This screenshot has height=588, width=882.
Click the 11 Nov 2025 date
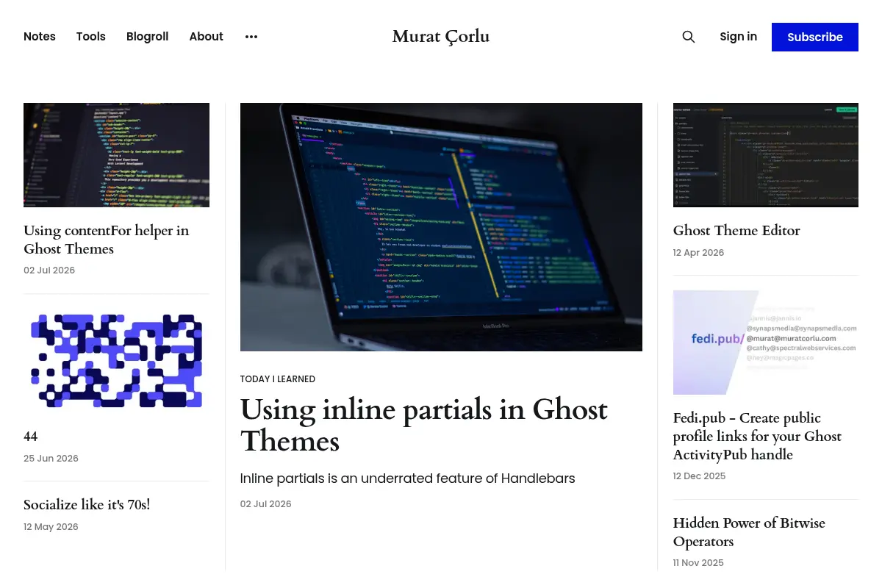pos(699,563)
